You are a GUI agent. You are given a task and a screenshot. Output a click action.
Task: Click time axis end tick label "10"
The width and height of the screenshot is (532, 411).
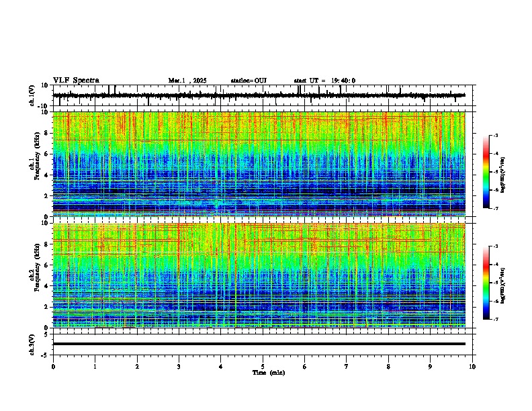(x=472, y=367)
